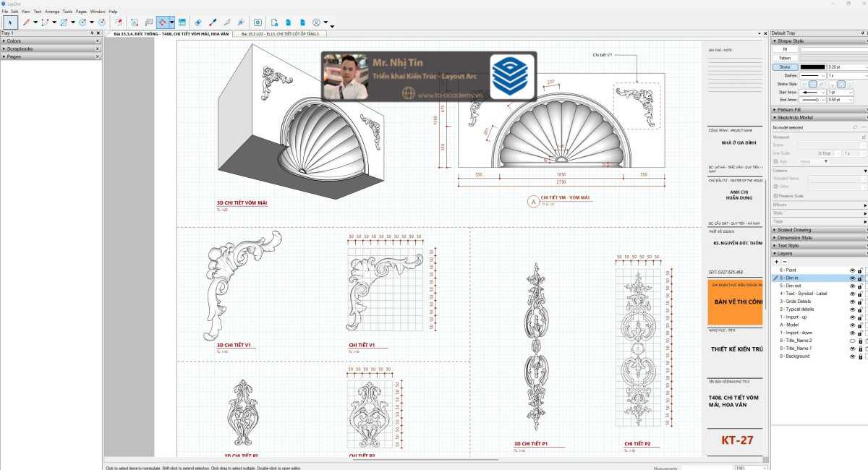This screenshot has width=868, height=470.
Task: Start the Presentation screen icon
Action: coord(258,22)
